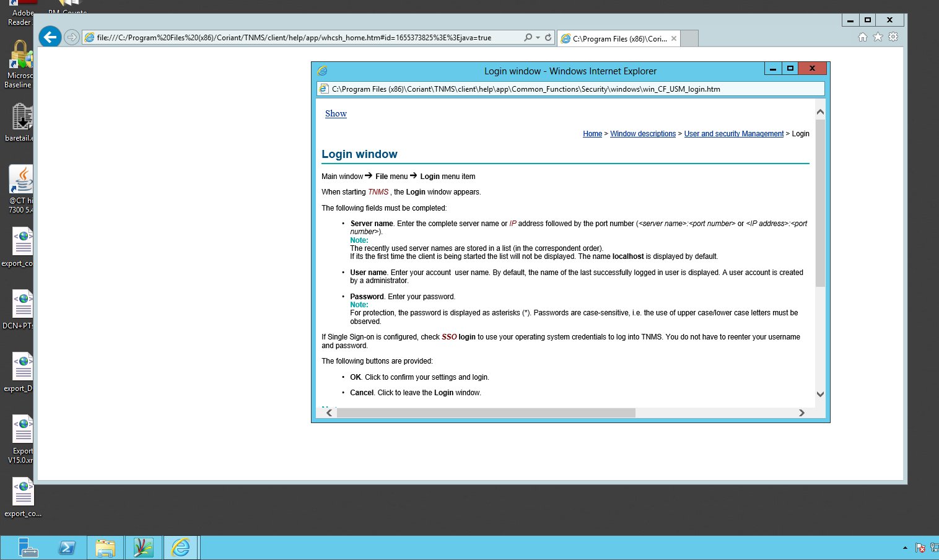Click the horizontal scrollbar thumb in popup
The image size is (939, 560).
point(486,413)
